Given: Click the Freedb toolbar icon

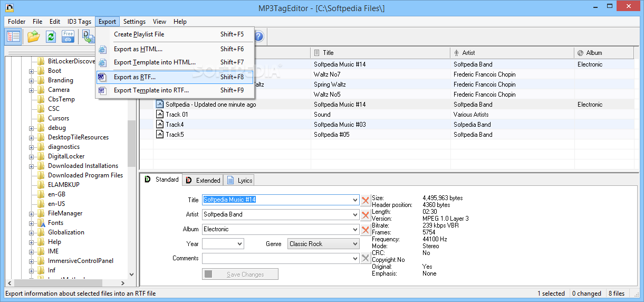Looking at the screenshot, I should coord(68,36).
